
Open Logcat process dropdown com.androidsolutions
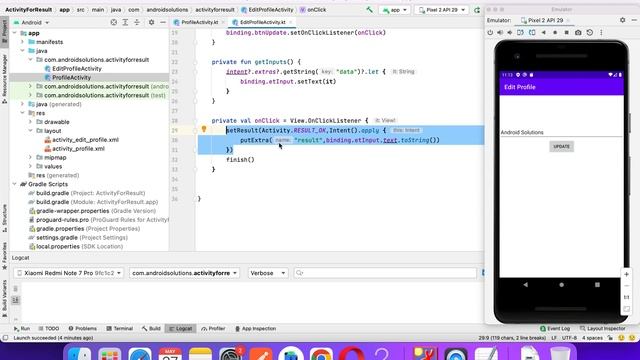point(184,273)
